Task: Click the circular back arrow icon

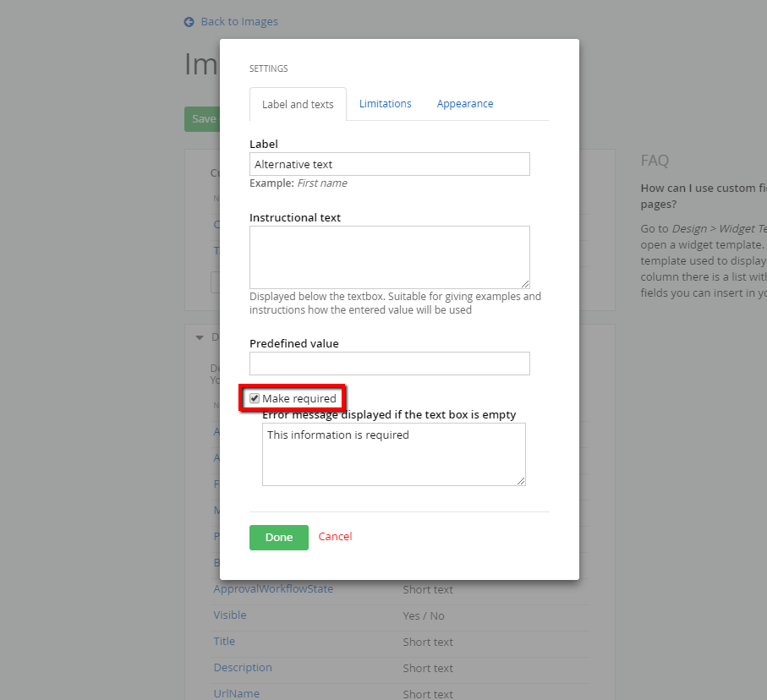Action: 188,22
